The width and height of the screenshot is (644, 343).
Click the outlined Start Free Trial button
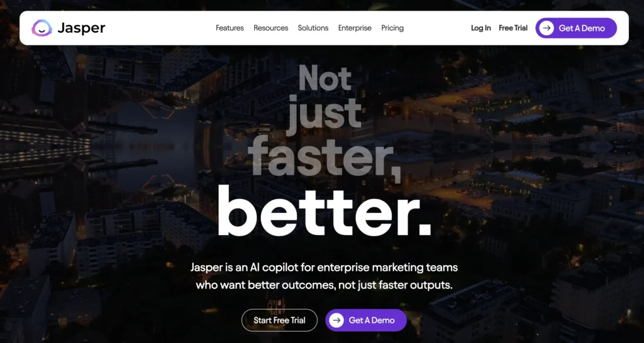pyautogui.click(x=279, y=320)
